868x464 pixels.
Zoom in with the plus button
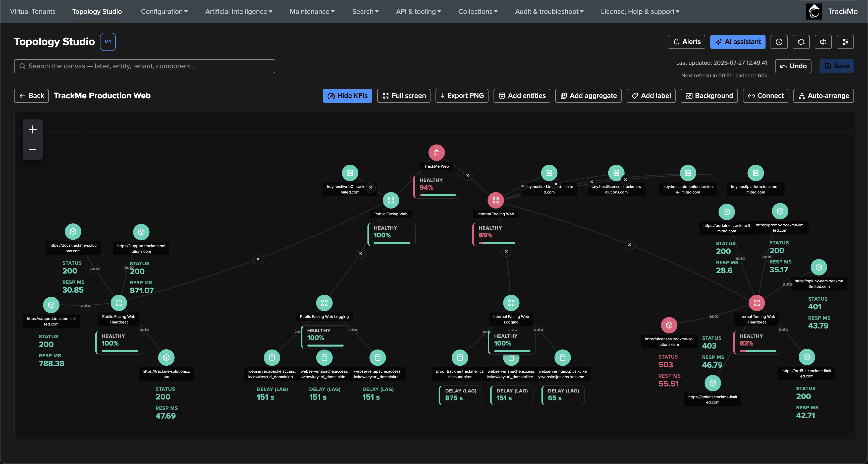tap(32, 129)
